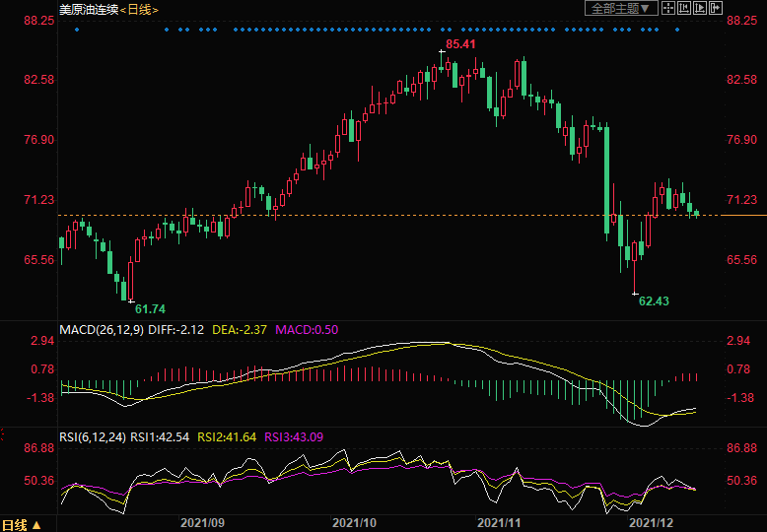Click the 2021/10 date on time axis

(x=355, y=523)
